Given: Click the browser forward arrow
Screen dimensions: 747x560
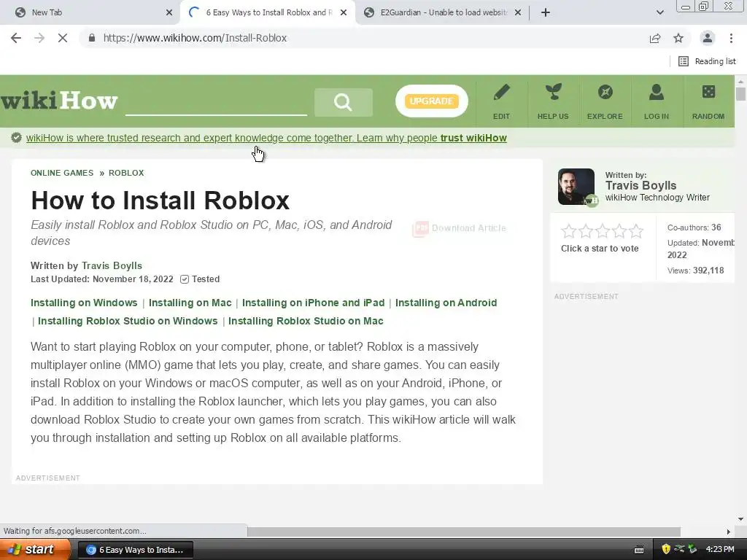Looking at the screenshot, I should pyautogui.click(x=39, y=38).
